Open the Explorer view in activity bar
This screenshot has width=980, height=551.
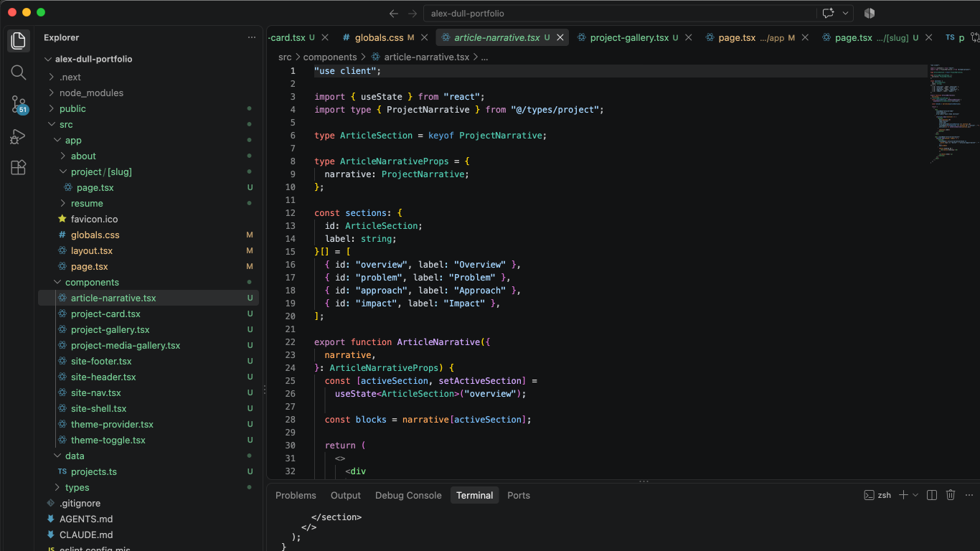tap(19, 41)
